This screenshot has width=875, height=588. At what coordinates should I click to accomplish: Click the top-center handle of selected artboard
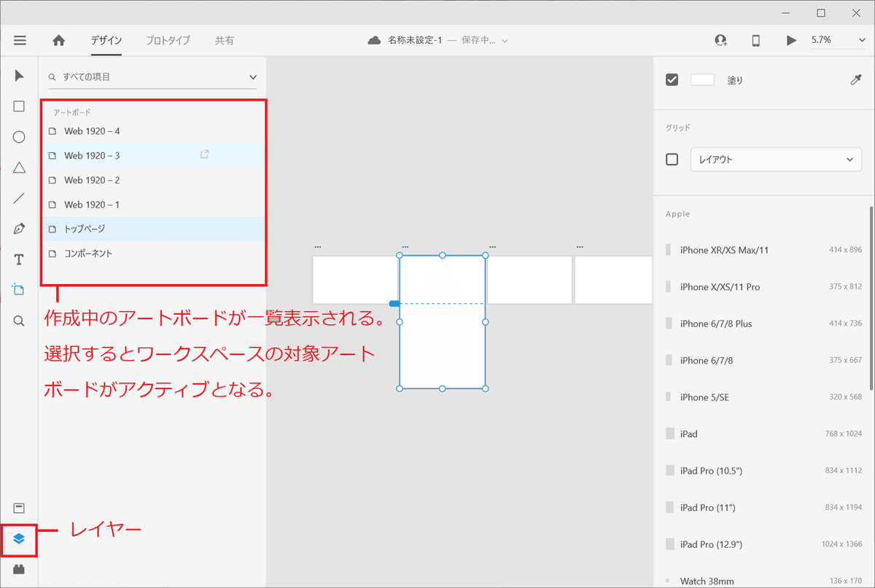[x=443, y=256]
